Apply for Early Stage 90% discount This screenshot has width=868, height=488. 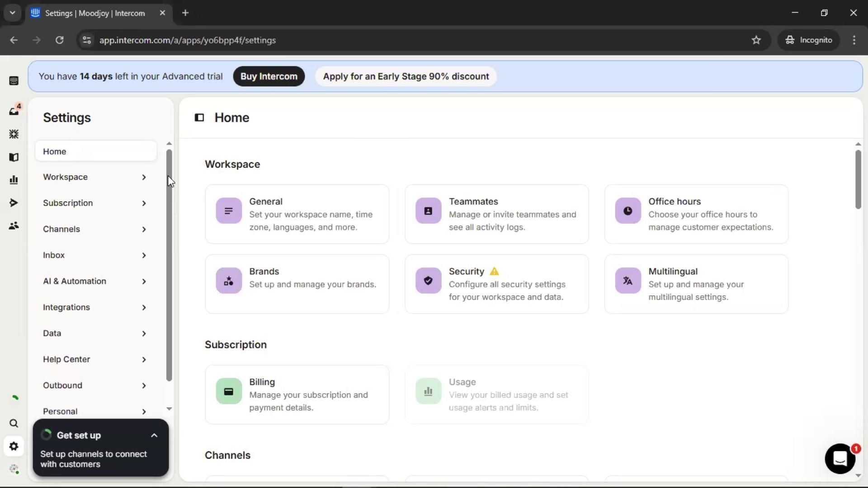[x=406, y=76]
